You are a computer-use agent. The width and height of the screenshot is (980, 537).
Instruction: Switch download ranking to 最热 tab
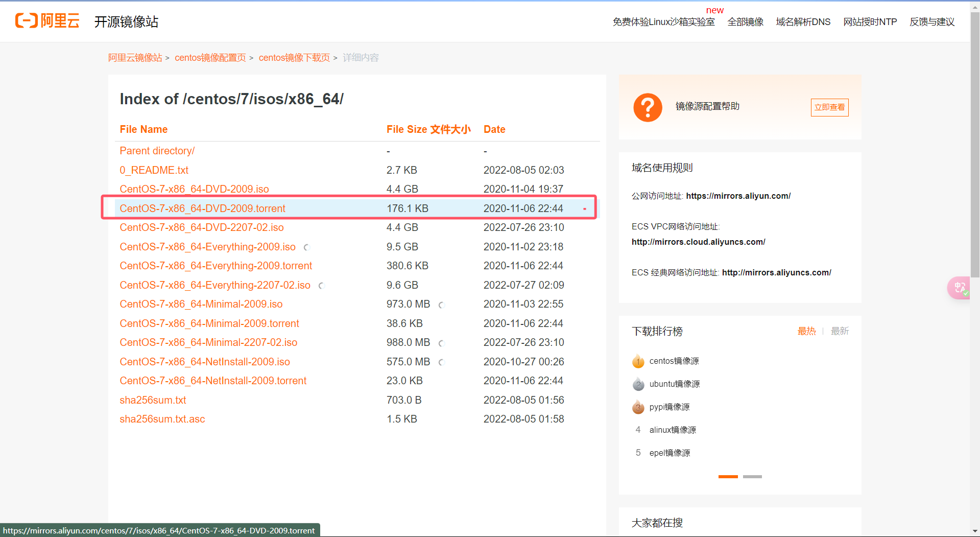click(806, 331)
